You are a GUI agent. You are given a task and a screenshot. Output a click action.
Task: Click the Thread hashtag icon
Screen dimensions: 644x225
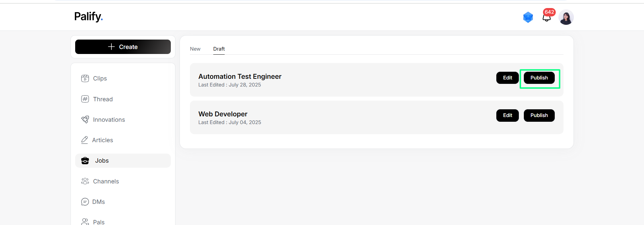[85, 99]
